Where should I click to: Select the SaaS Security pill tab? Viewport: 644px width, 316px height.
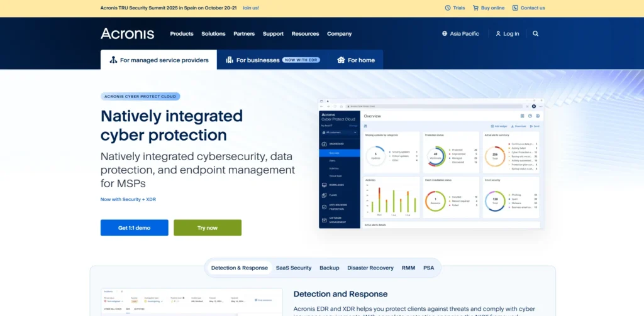click(294, 268)
